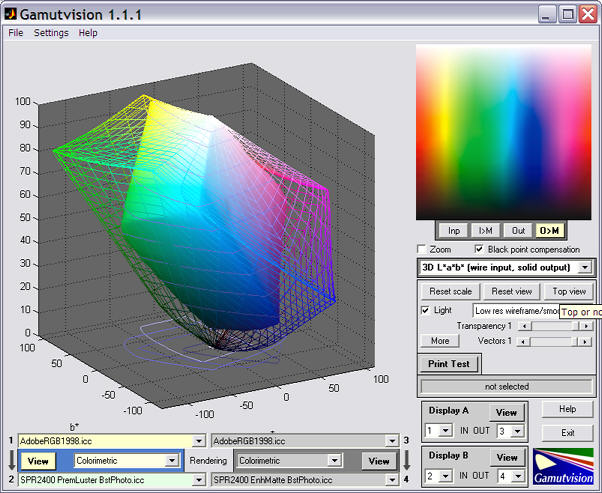
Task: Click left arrow of Transparency slider
Action: point(524,326)
